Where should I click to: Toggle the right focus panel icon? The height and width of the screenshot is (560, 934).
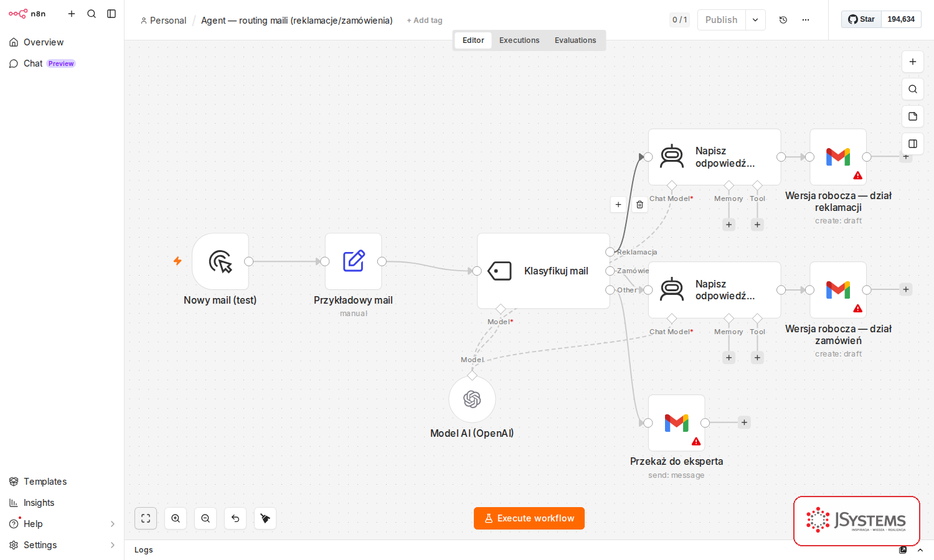click(913, 144)
